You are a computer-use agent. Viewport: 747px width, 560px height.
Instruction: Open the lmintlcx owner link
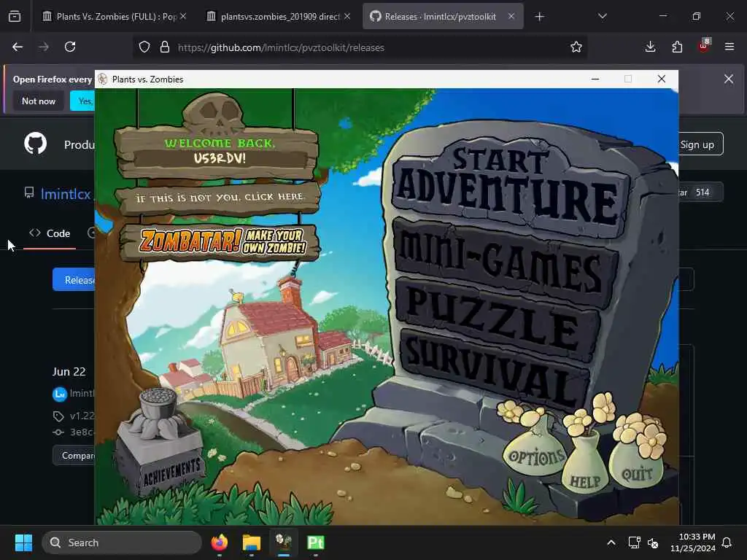click(66, 194)
